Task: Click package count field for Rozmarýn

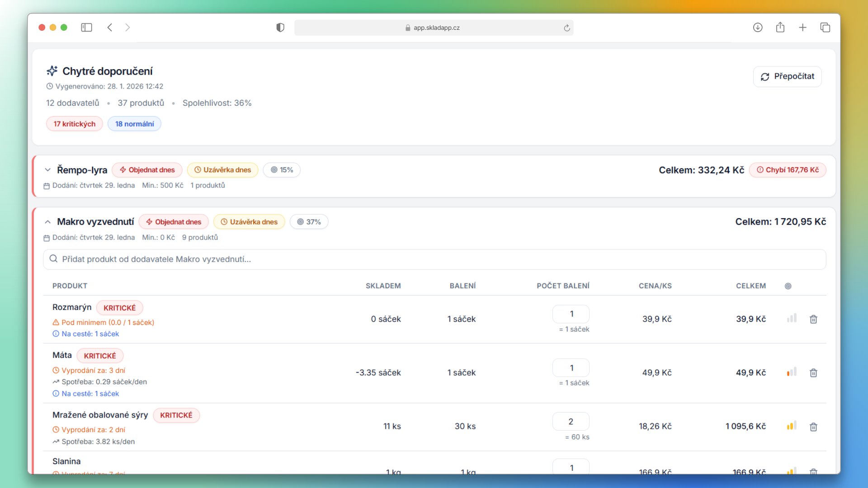Action: pyautogui.click(x=571, y=314)
